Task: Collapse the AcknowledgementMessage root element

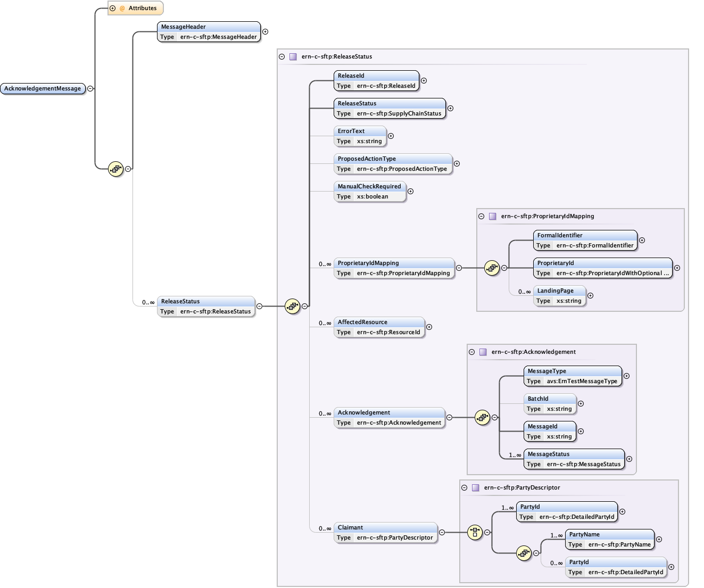Action: pos(90,89)
